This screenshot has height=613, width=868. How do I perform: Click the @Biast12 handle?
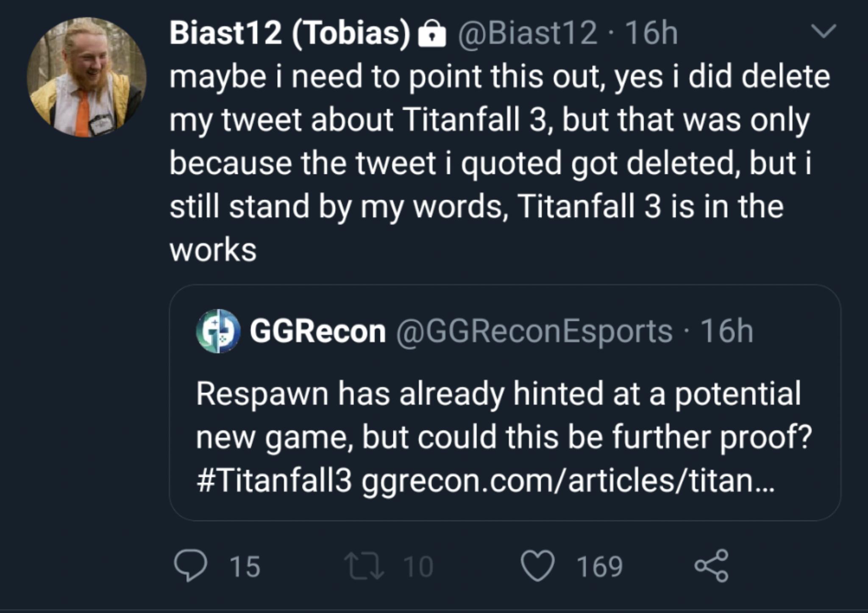coord(527,33)
